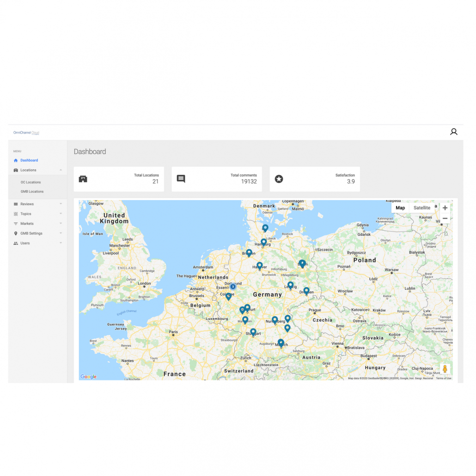Click the Bremen location pin
The image size is (476, 476).
click(x=249, y=253)
